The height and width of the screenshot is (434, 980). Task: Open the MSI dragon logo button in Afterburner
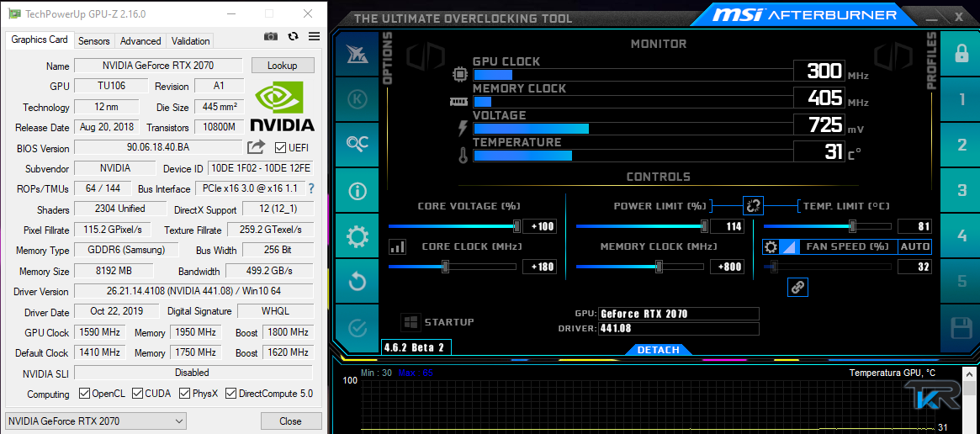[x=357, y=54]
